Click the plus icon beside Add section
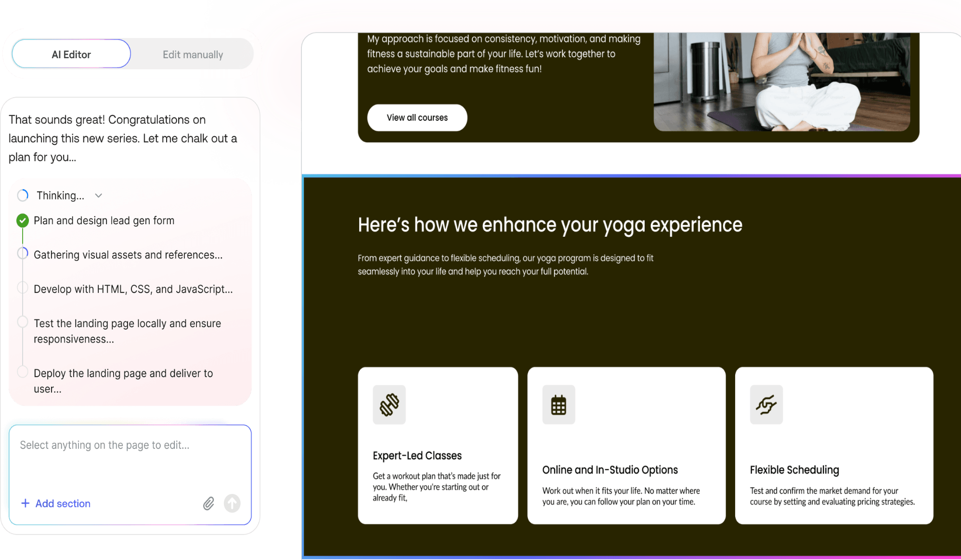This screenshot has height=560, width=961. pyautogui.click(x=26, y=503)
